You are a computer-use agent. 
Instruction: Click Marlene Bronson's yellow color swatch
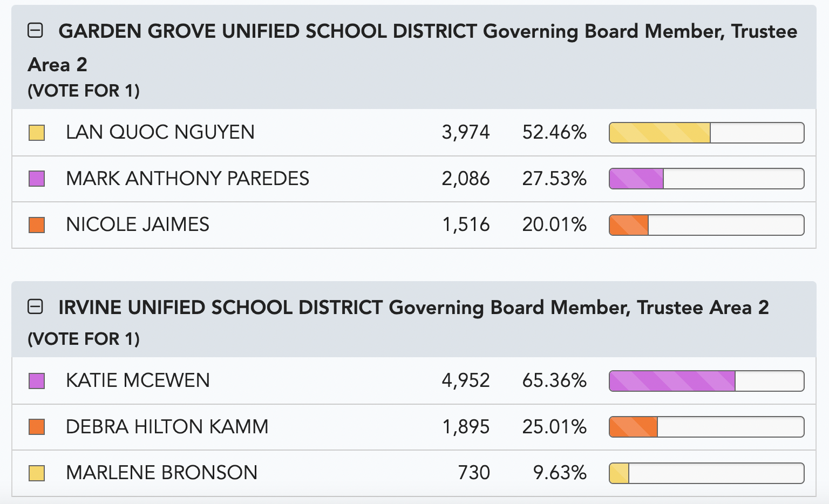37,473
